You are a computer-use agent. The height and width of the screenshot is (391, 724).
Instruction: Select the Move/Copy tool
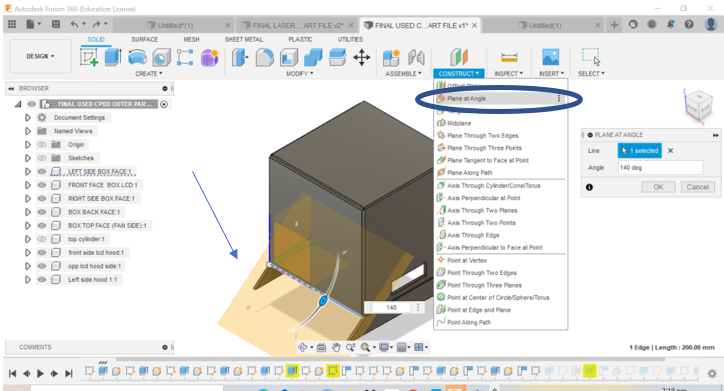coord(362,58)
